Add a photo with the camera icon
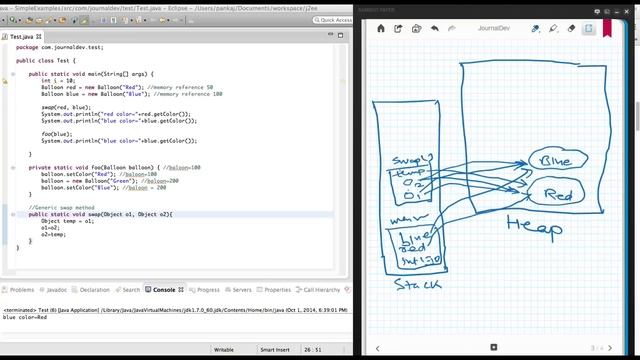The height and width of the screenshot is (360, 640). pyautogui.click(x=416, y=28)
